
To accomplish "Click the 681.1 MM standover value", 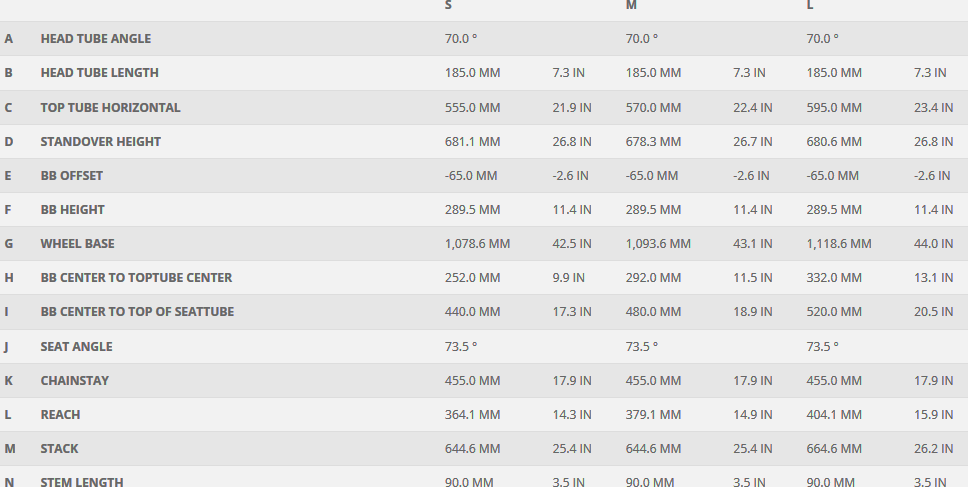I will pyautogui.click(x=472, y=142).
